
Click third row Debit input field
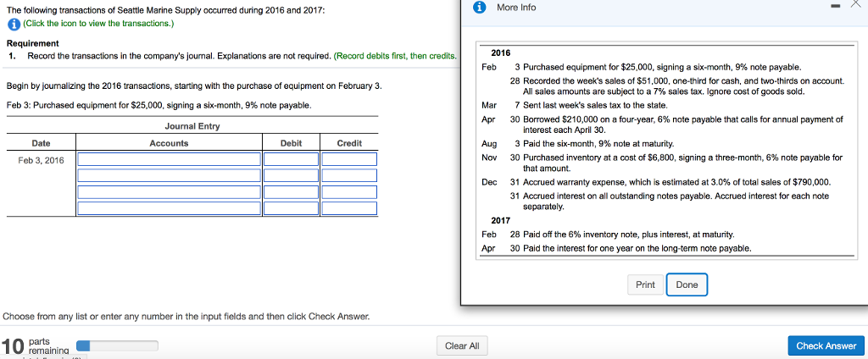292,192
